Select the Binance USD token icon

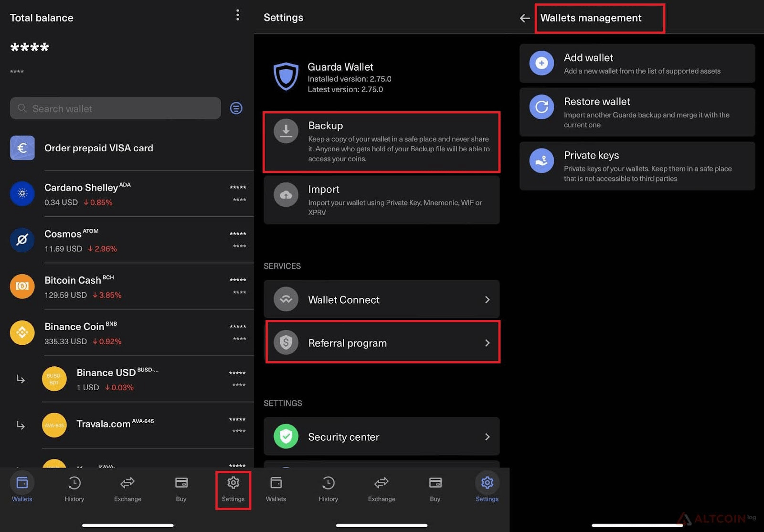54,379
